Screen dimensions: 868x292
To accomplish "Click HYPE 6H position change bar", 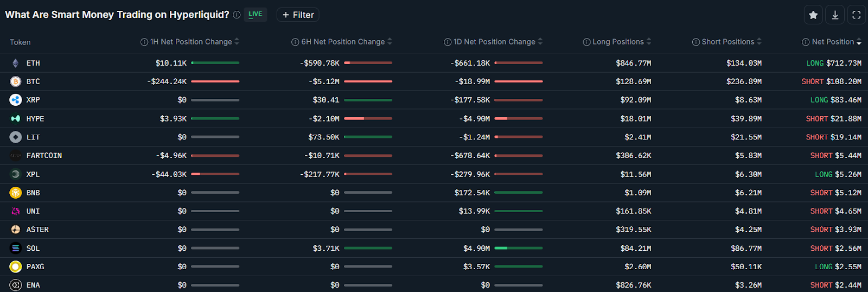I will pos(368,118).
